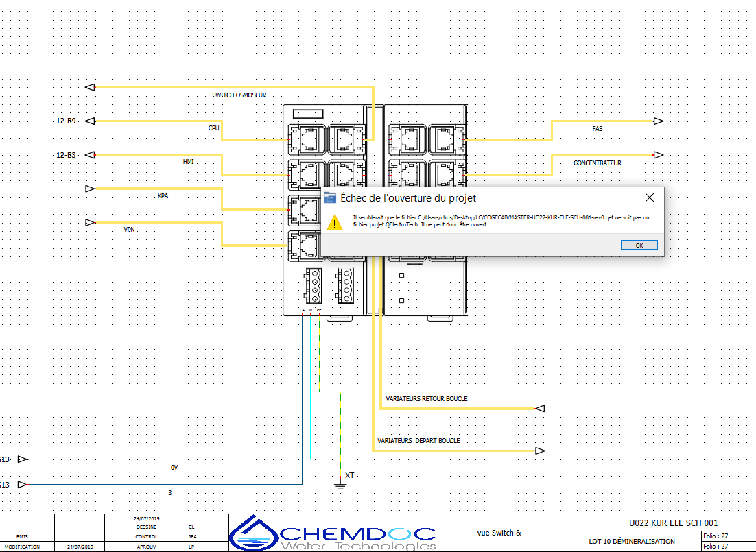Screen dimensions: 756x552
Task: Select the VARIATEURS RETOUR BOUCLE arrow terminal
Action: point(539,409)
